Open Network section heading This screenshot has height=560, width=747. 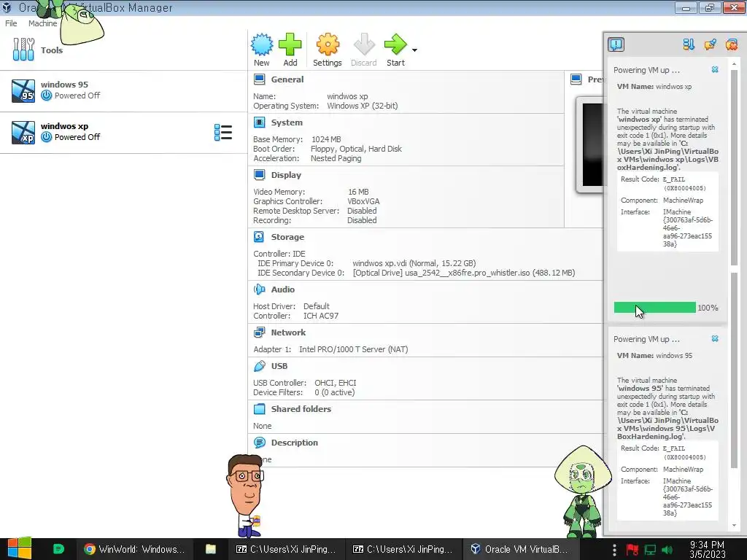288,332
